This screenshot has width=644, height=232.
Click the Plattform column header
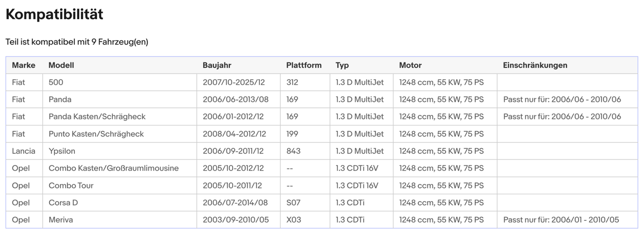coord(304,65)
